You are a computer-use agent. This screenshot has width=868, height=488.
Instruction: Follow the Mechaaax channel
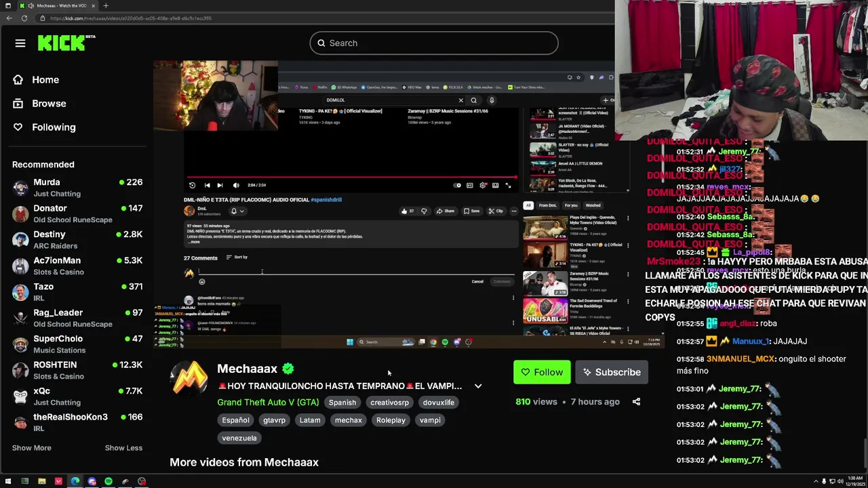click(542, 372)
